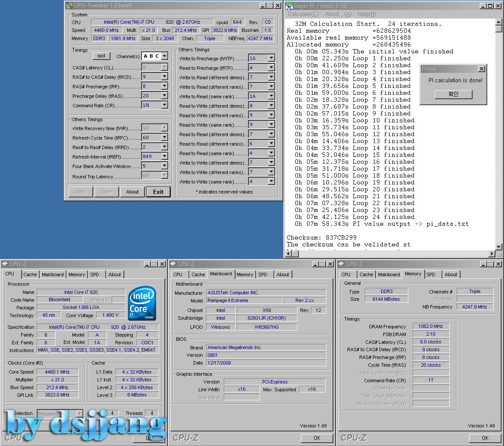Open the Read to Precharge (tRTP) dropdown
This screenshot has width=504, height=446.
[x=272, y=68]
